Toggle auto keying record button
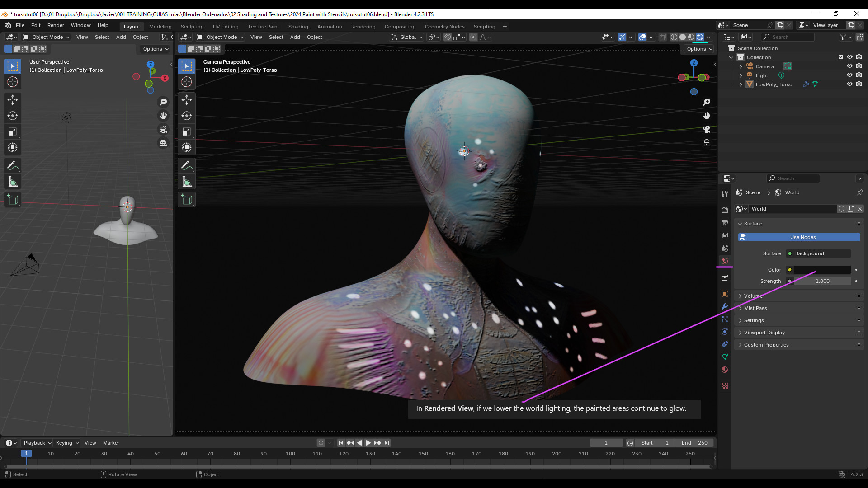Viewport: 868px width, 488px height. coord(321,443)
